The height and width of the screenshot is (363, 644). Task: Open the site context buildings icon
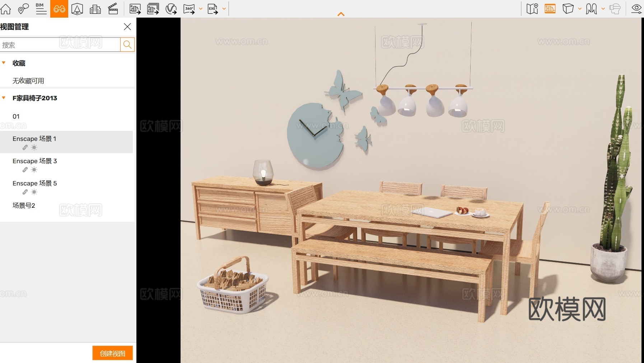[95, 9]
